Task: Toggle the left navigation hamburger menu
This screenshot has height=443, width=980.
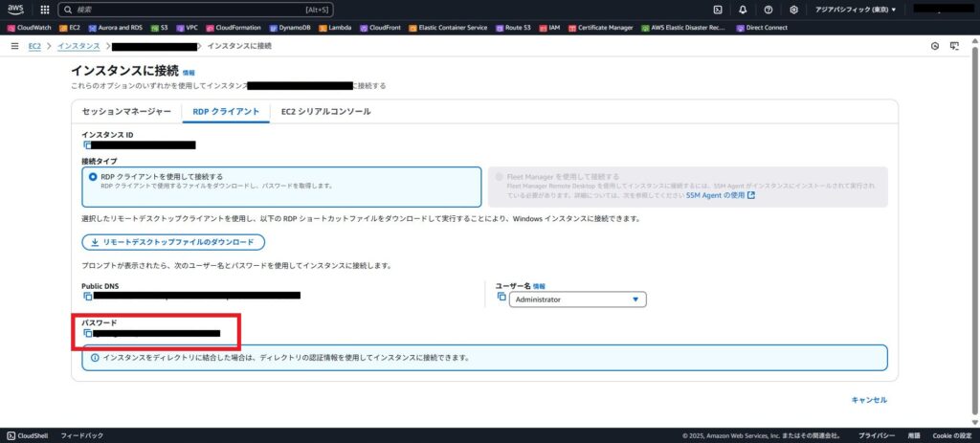Action: click(x=14, y=46)
